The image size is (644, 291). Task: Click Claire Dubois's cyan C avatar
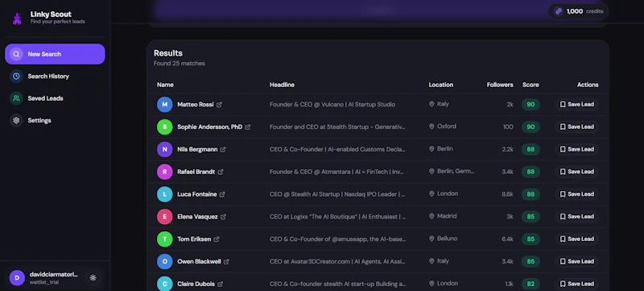(x=165, y=284)
